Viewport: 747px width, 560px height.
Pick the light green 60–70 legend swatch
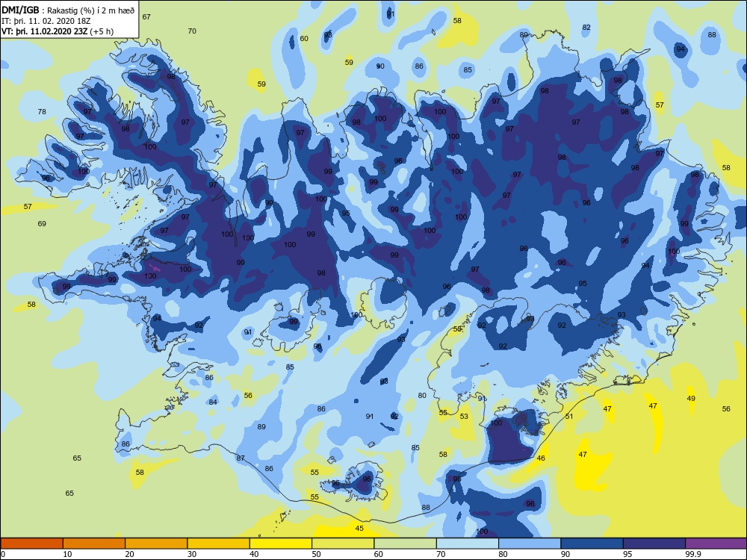406,544
